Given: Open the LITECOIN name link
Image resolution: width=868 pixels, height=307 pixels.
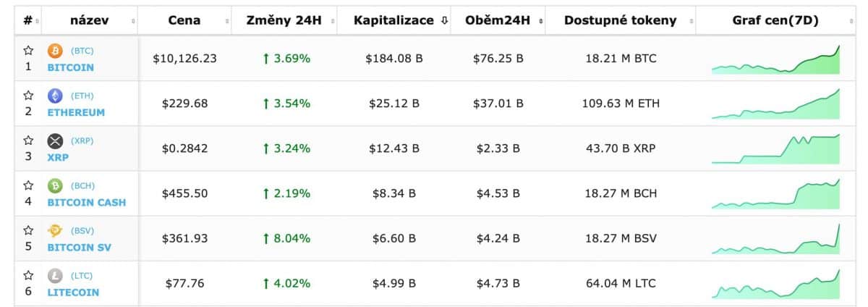Looking at the screenshot, I should (73, 293).
